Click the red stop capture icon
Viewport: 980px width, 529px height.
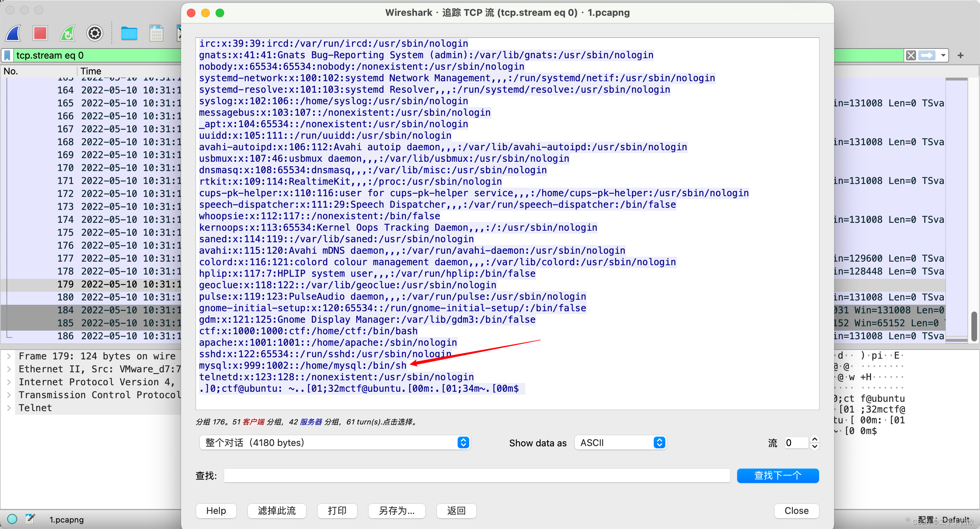40,33
